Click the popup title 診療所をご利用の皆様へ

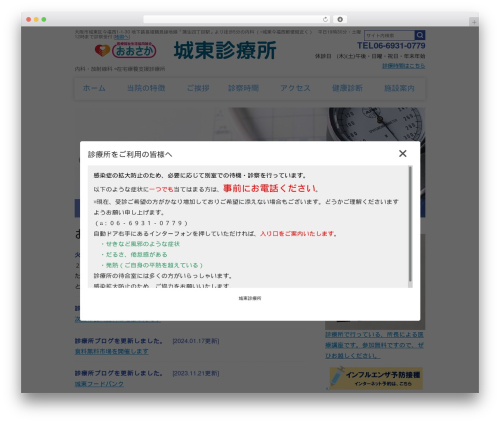pos(130,154)
